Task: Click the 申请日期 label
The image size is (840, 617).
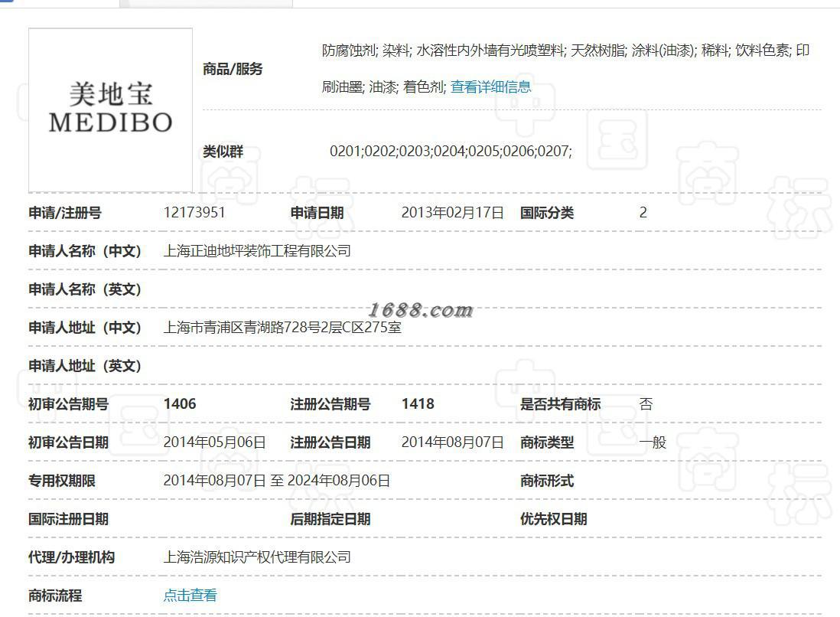Action: coord(317,212)
